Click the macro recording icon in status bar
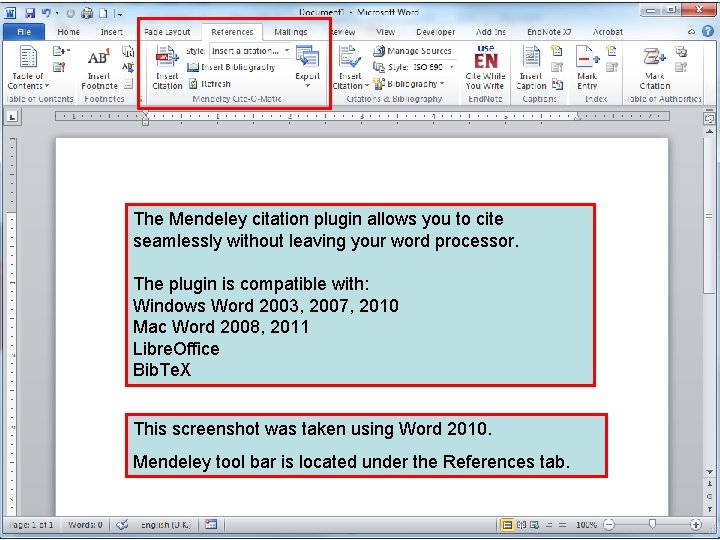The height and width of the screenshot is (540, 720). (211, 524)
